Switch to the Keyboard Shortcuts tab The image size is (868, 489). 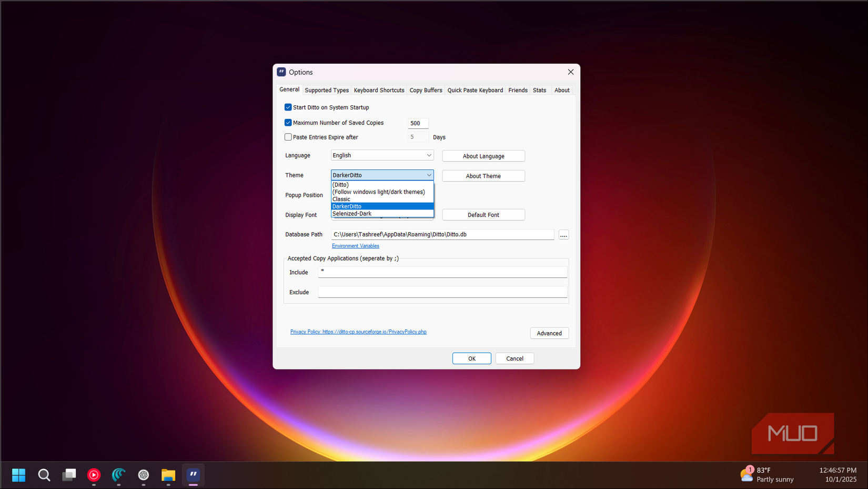point(379,90)
